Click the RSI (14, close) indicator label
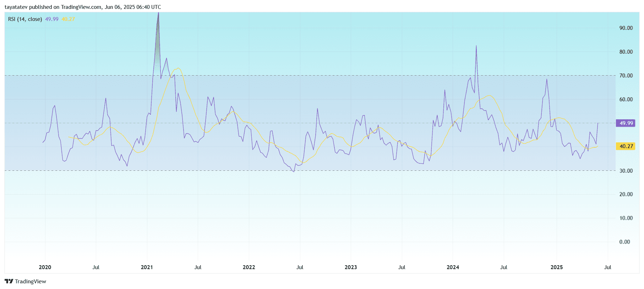This screenshot has height=289, width=644. coord(25,19)
